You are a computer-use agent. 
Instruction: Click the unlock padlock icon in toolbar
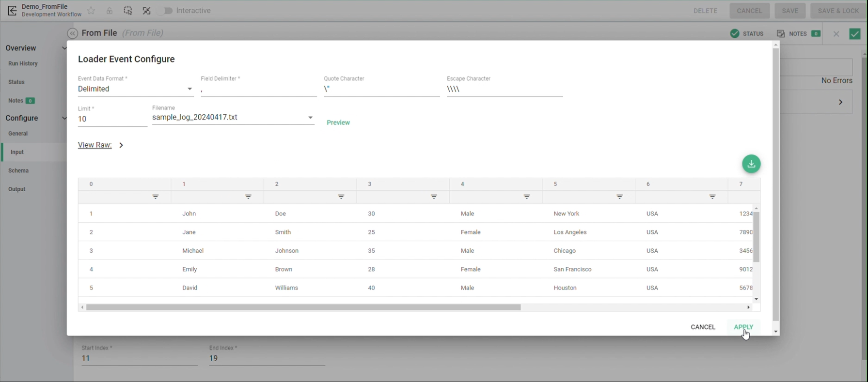pos(110,11)
